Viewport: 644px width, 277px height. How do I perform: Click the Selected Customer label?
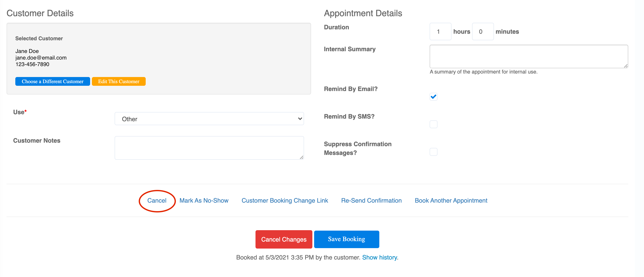tap(39, 39)
